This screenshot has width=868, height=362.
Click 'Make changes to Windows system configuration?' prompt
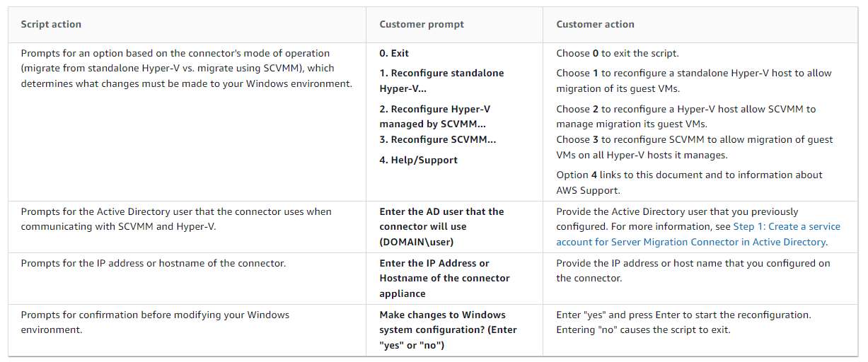[448, 329]
